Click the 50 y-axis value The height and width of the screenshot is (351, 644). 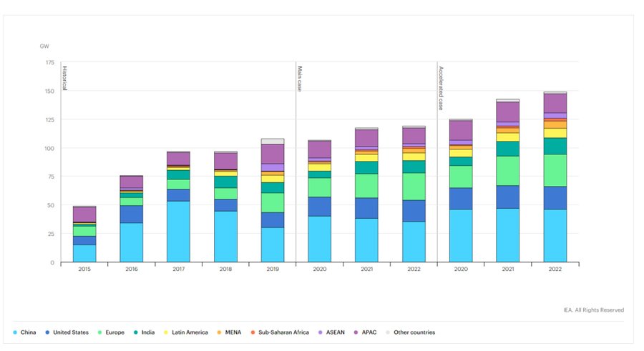pos(51,205)
